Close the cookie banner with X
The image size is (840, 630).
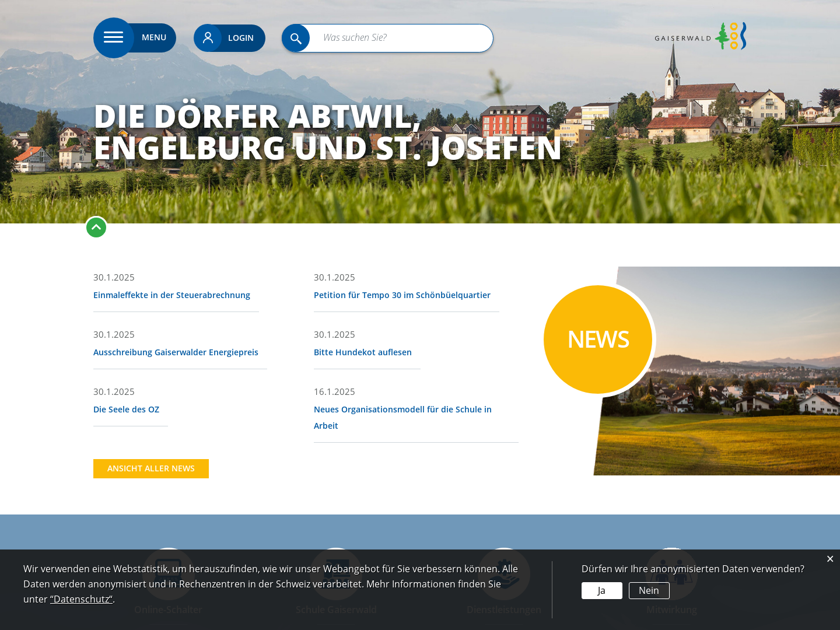click(x=830, y=559)
